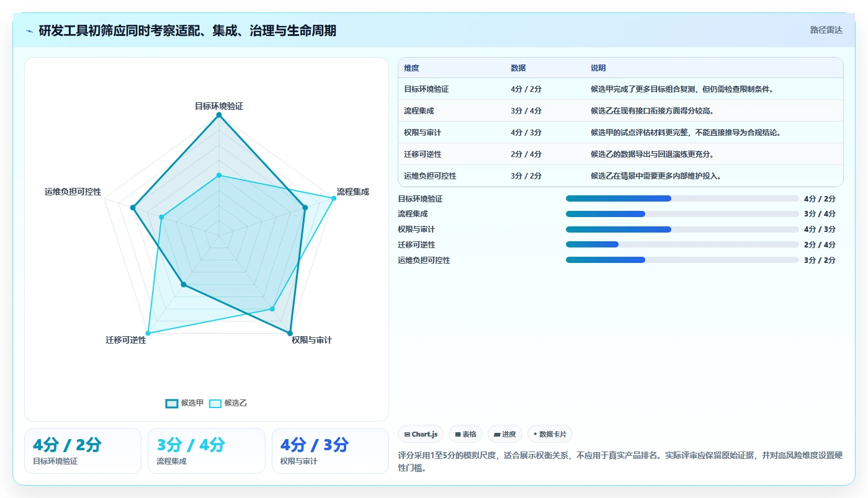The image size is (868, 498).
Task: Click the page title about 研发工具初筛
Action: [x=187, y=30]
